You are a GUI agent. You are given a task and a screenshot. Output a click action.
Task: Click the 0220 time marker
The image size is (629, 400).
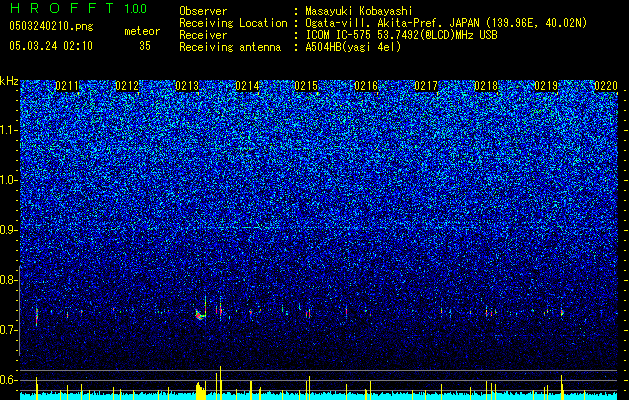606,86
